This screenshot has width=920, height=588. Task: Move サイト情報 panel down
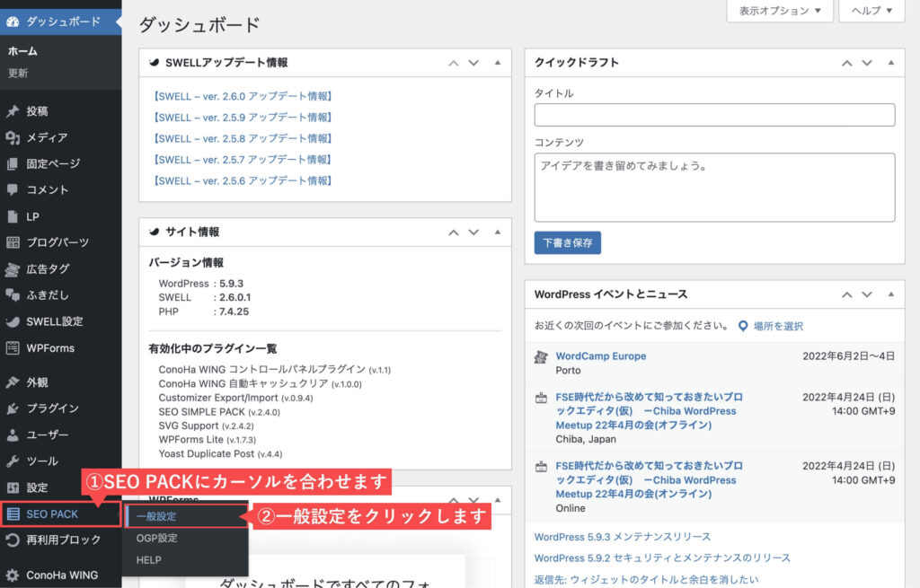pyautogui.click(x=473, y=233)
